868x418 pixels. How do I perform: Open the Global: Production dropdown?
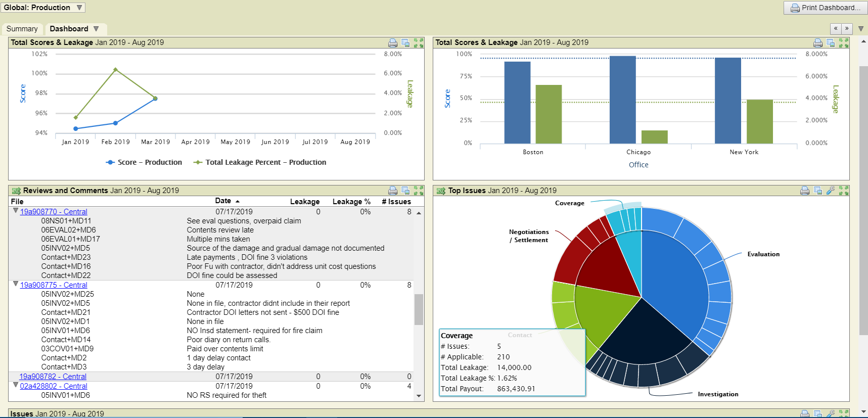pos(43,8)
